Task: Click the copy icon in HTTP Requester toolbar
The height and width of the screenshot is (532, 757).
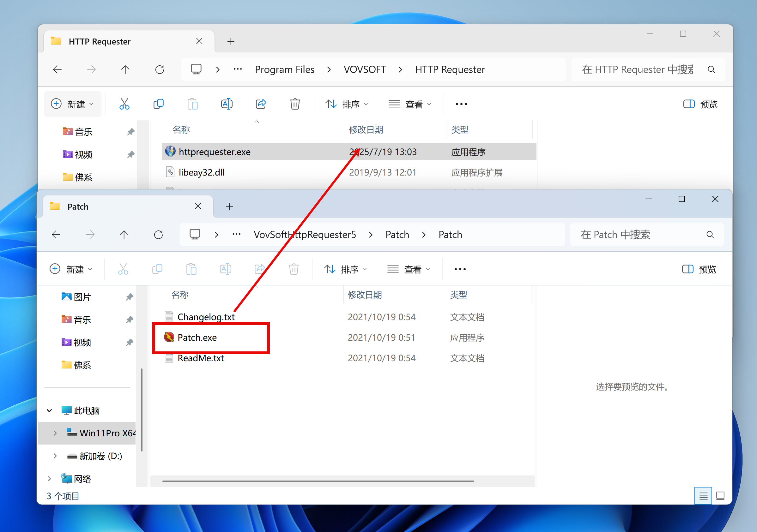Action: tap(159, 104)
